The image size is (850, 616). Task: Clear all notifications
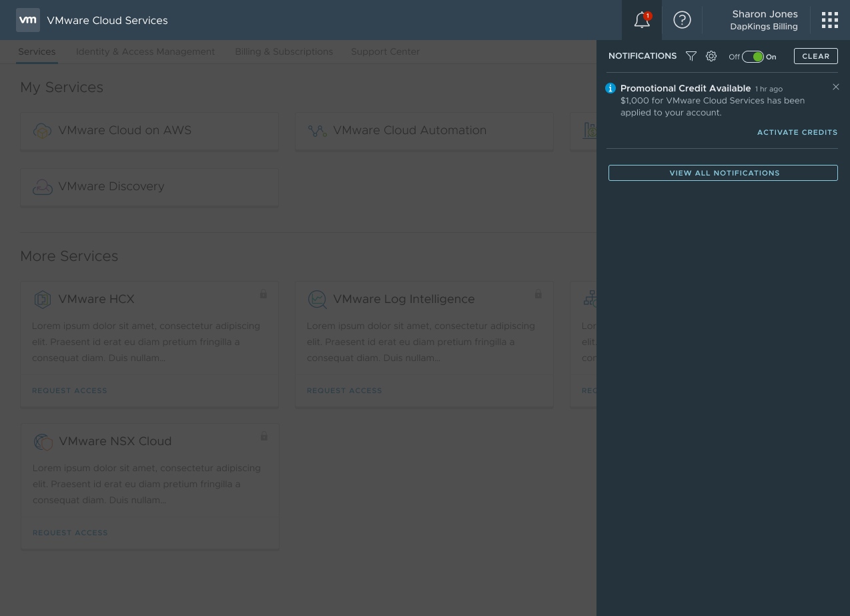coord(815,56)
